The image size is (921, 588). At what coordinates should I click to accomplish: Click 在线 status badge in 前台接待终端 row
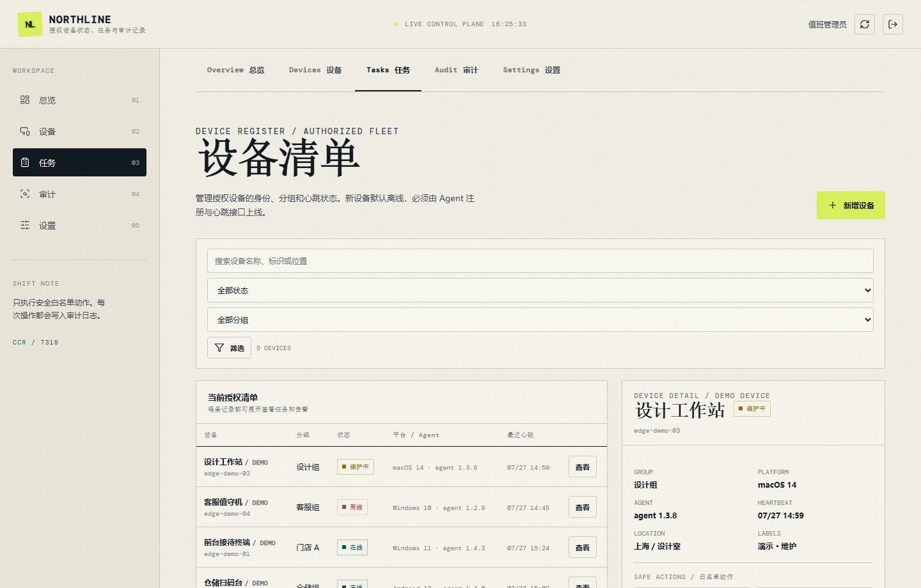(x=352, y=547)
